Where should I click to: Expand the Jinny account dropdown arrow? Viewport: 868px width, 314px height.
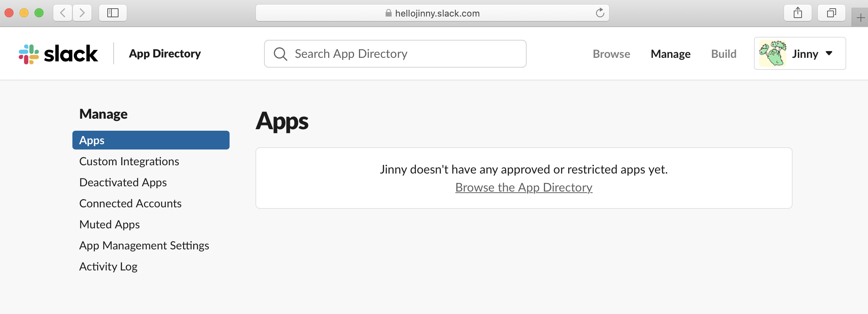tap(829, 53)
